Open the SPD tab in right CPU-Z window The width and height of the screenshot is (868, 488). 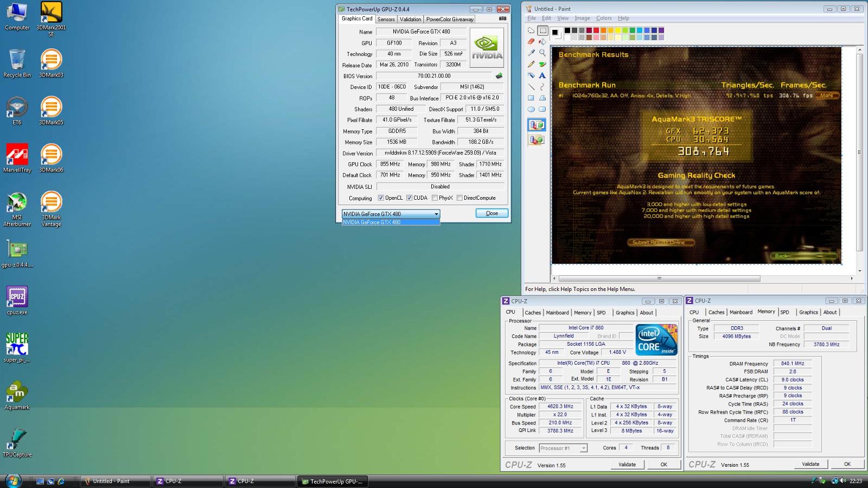coord(784,312)
